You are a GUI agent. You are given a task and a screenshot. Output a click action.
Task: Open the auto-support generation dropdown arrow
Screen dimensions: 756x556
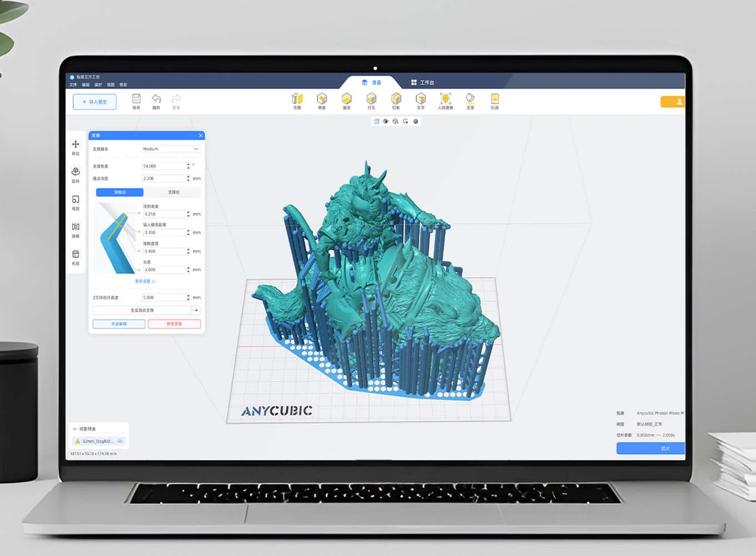pyautogui.click(x=196, y=310)
